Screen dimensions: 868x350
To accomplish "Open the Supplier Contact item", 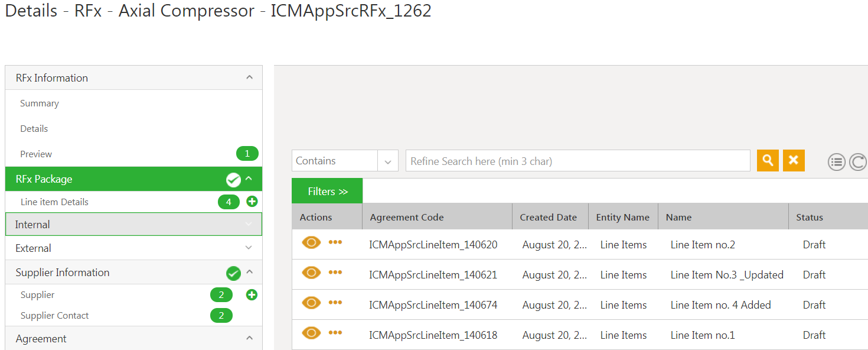I will tap(54, 316).
